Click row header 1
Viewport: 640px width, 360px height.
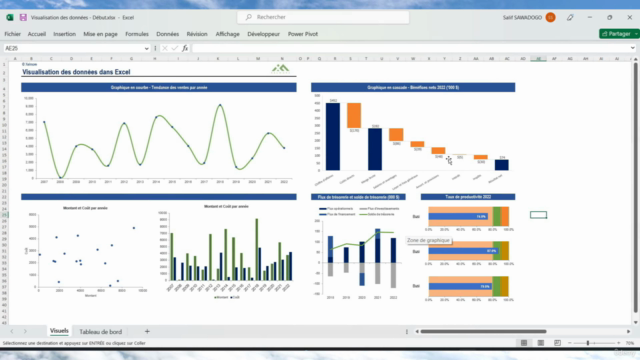point(4,64)
